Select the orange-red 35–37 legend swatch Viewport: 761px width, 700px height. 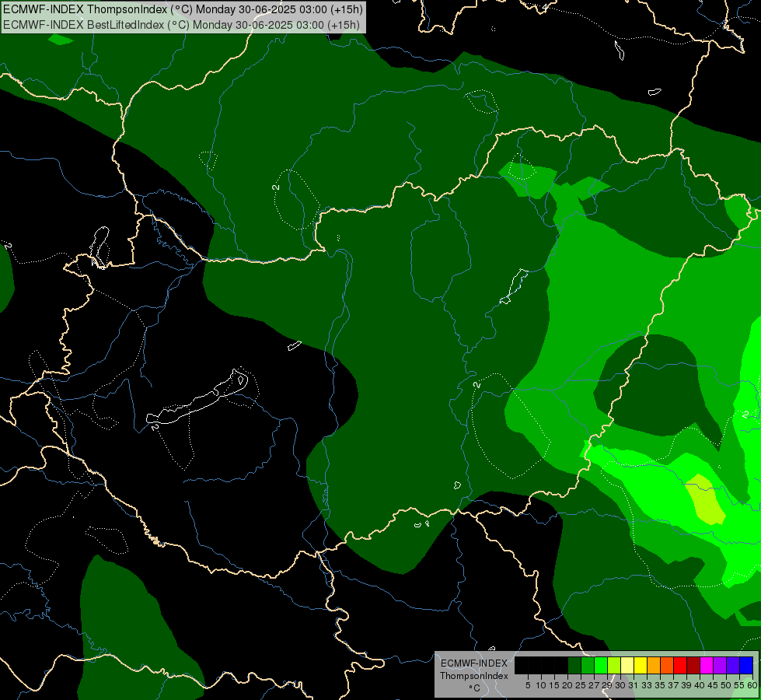[x=667, y=665]
